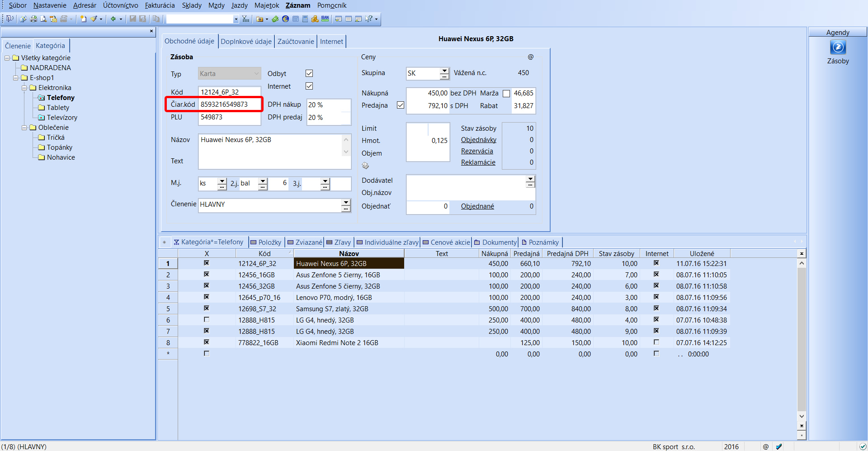
Task: Click the middle list panel toolbar icon
Action: point(349,19)
